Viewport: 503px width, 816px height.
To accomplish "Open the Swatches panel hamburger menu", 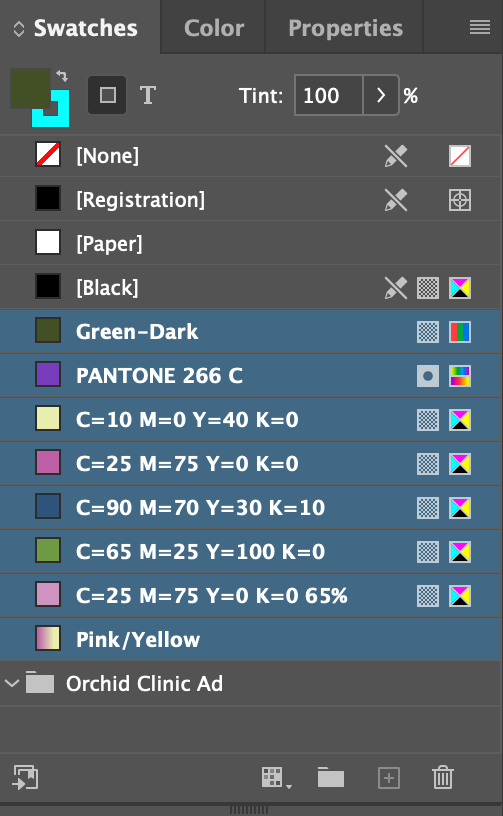I will coord(480,28).
